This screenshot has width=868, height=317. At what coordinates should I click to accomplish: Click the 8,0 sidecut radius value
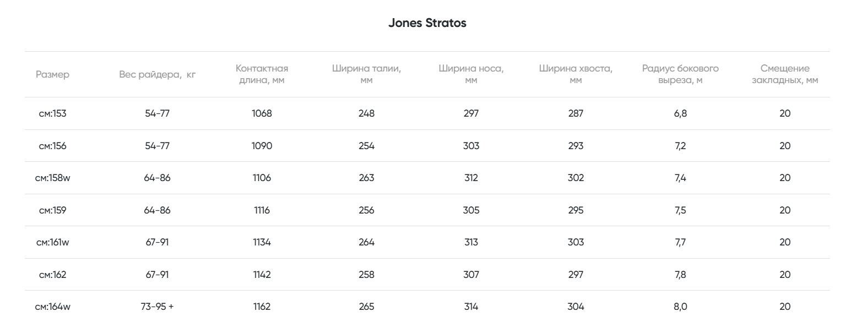tap(680, 307)
